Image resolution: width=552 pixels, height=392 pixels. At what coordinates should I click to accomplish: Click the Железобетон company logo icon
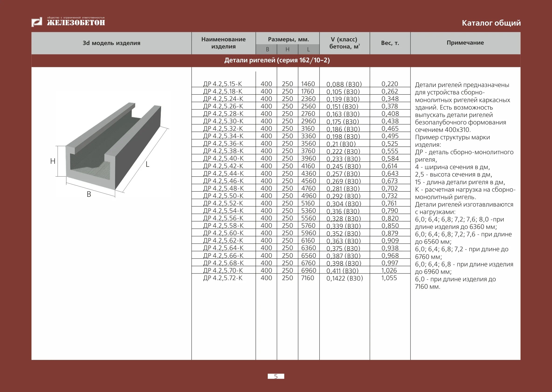pos(37,22)
